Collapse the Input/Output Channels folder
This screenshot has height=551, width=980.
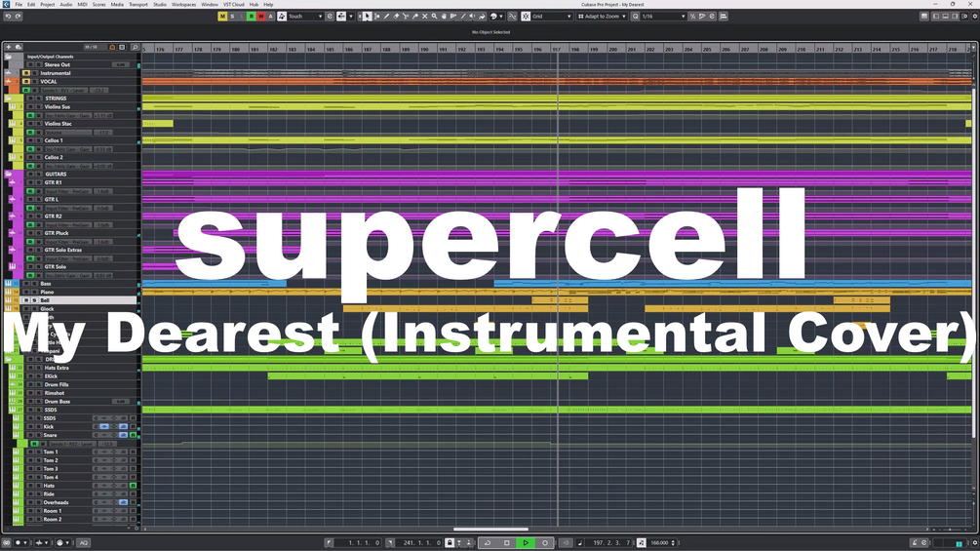(x=9, y=57)
